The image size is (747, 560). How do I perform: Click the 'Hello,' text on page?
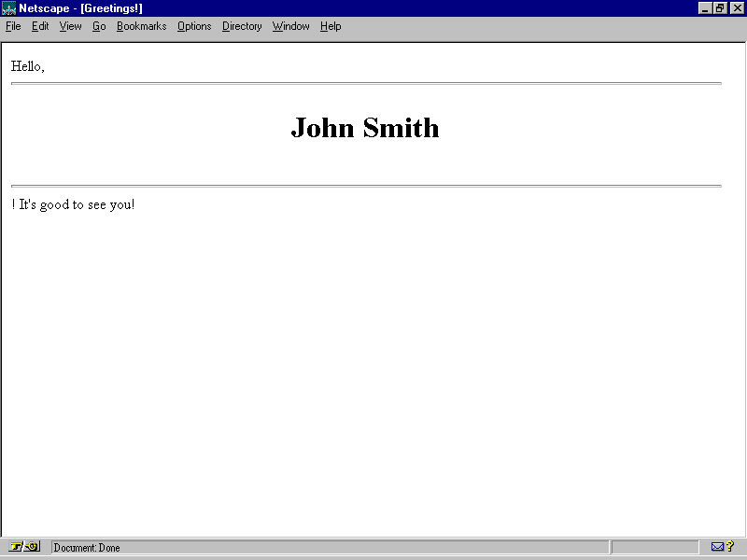(28, 66)
